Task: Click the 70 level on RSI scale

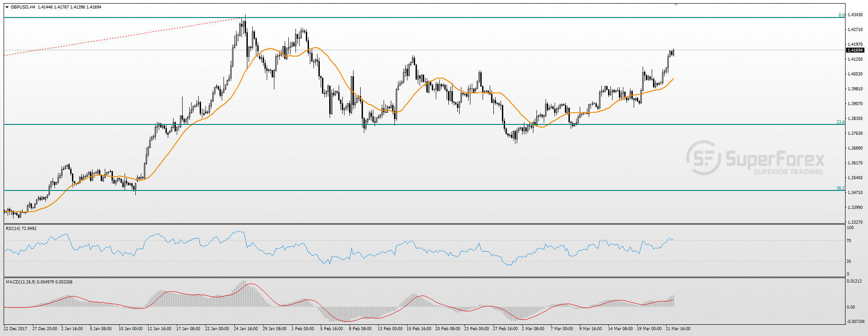Action: pyautogui.click(x=849, y=241)
